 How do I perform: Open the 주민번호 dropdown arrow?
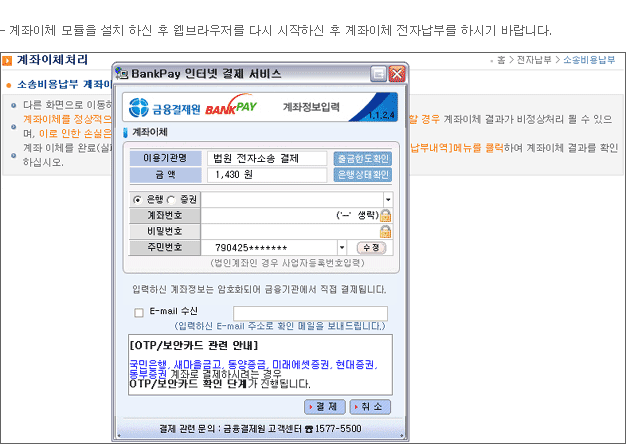(x=342, y=248)
